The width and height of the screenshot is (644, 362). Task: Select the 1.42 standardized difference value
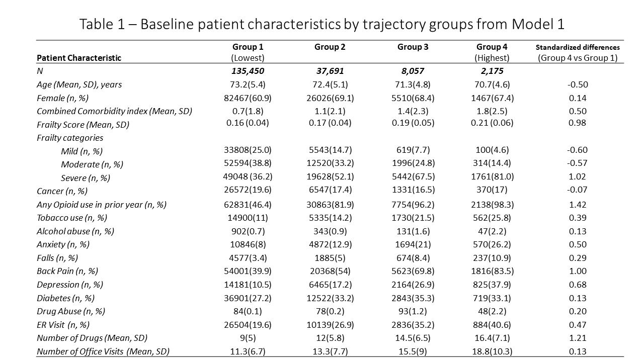click(577, 205)
